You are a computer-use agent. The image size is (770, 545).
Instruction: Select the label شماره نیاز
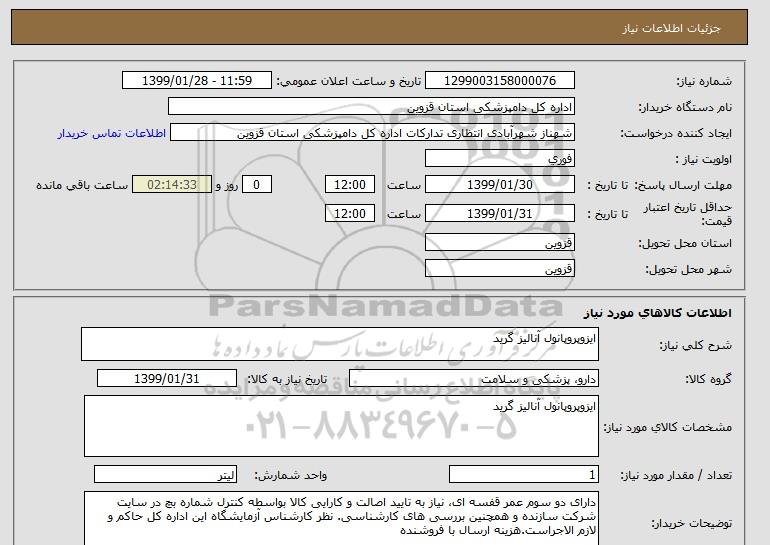click(x=704, y=82)
